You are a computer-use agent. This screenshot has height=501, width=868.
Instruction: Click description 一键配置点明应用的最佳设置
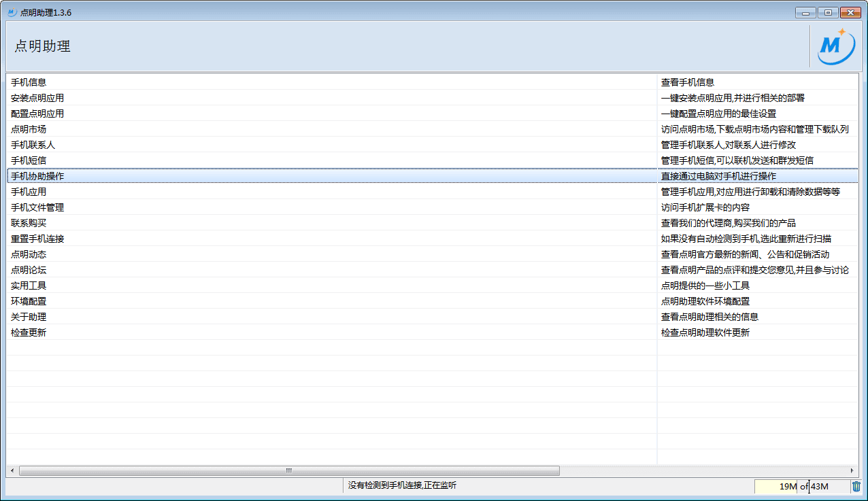(718, 114)
